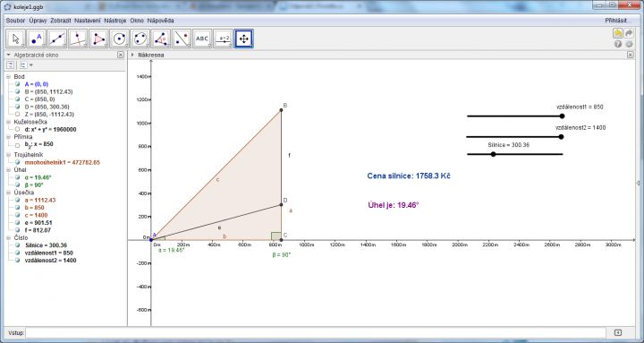Expand the Nákresna view style bar
This screenshot has width=644, height=343.
click(x=132, y=55)
